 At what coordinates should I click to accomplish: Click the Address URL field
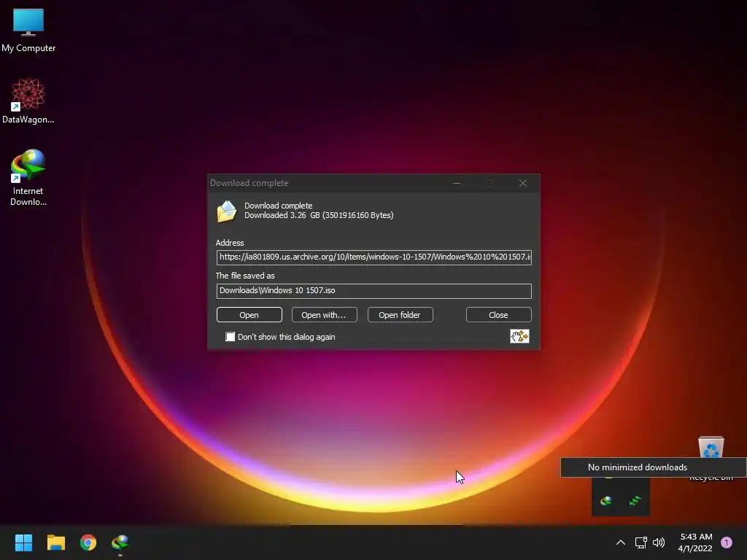point(374,257)
